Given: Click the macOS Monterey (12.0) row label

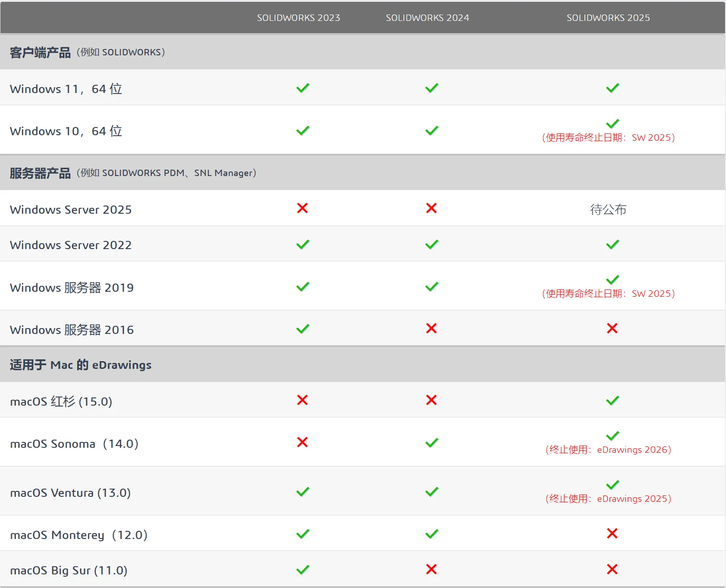Looking at the screenshot, I should pos(78,535).
